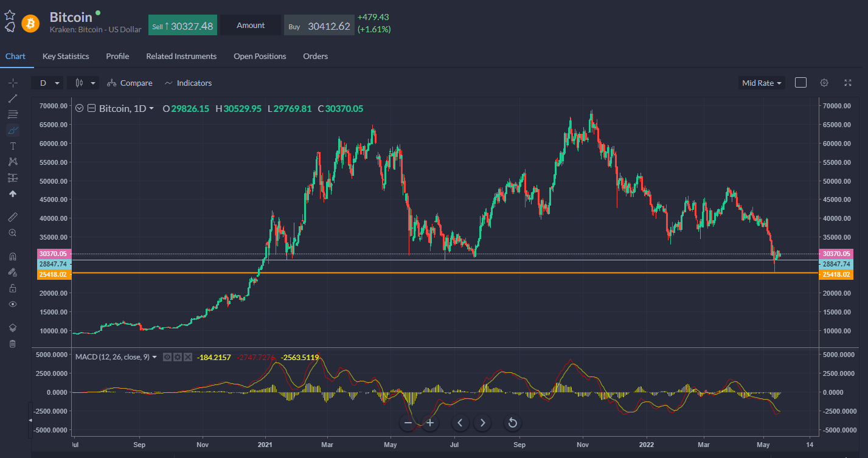Screen dimensions: 868x458
Task: Focus the Amount input field
Action: (x=251, y=26)
